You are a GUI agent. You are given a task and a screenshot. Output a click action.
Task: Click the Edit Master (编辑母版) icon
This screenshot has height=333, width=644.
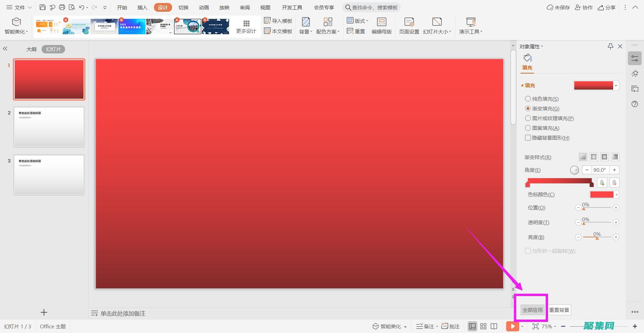click(x=381, y=26)
